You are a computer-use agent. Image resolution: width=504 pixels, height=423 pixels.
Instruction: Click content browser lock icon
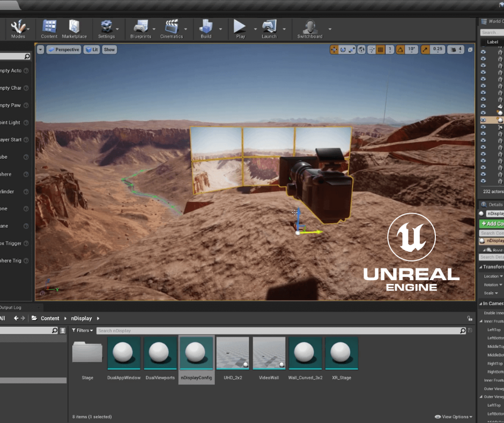470,318
